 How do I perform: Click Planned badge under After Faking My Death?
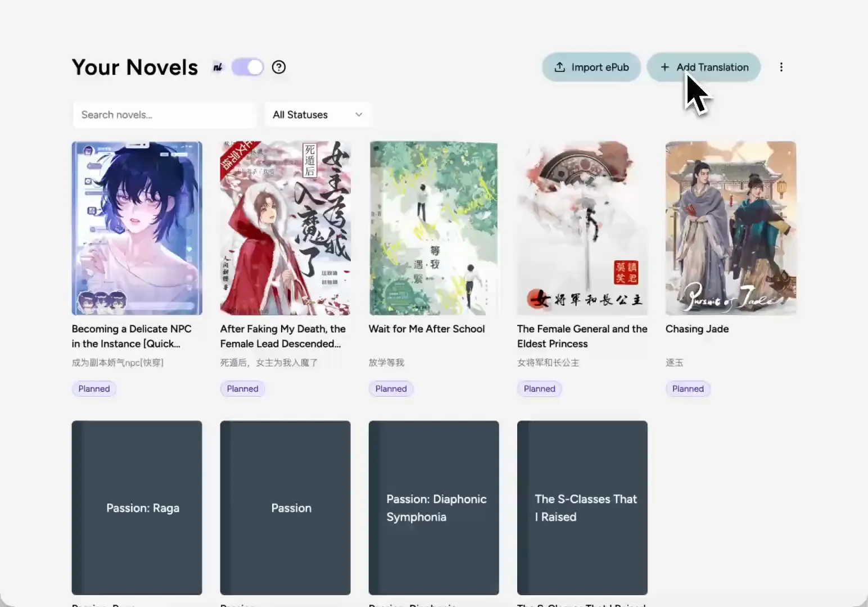[x=242, y=389]
